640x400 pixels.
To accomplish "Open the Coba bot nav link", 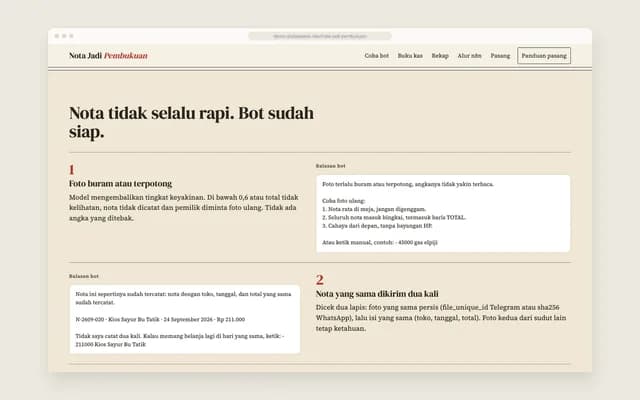I will point(376,56).
